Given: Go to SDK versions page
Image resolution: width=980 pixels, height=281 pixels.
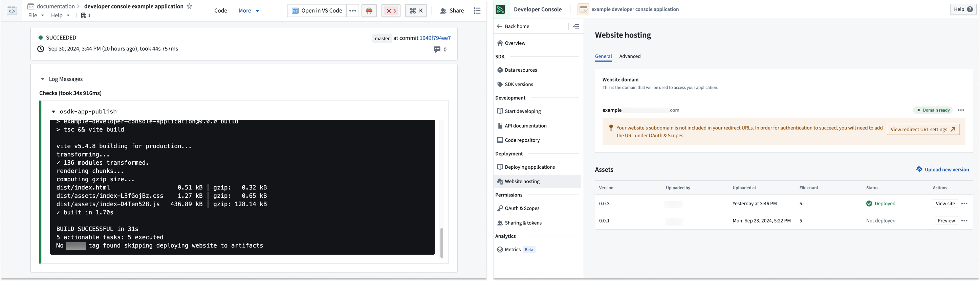Looking at the screenshot, I should point(537,85).
